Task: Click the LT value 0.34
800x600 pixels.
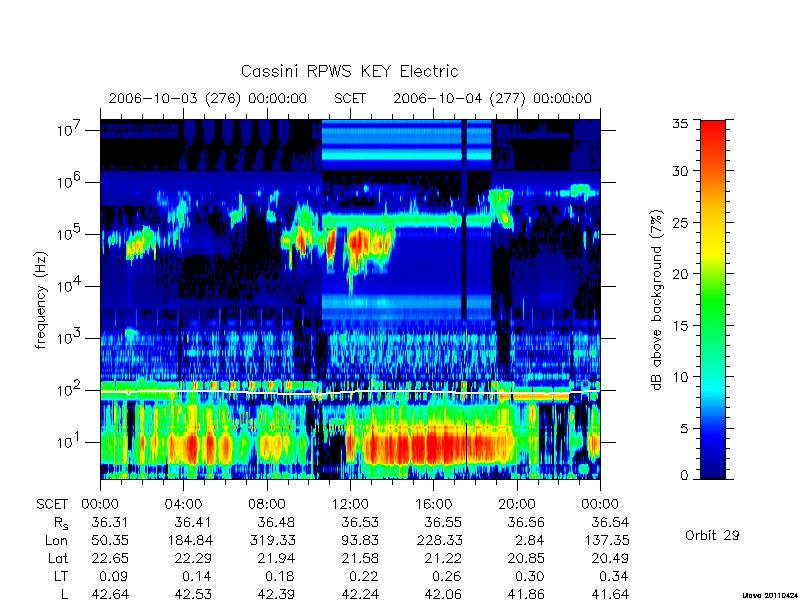Action: pos(614,576)
